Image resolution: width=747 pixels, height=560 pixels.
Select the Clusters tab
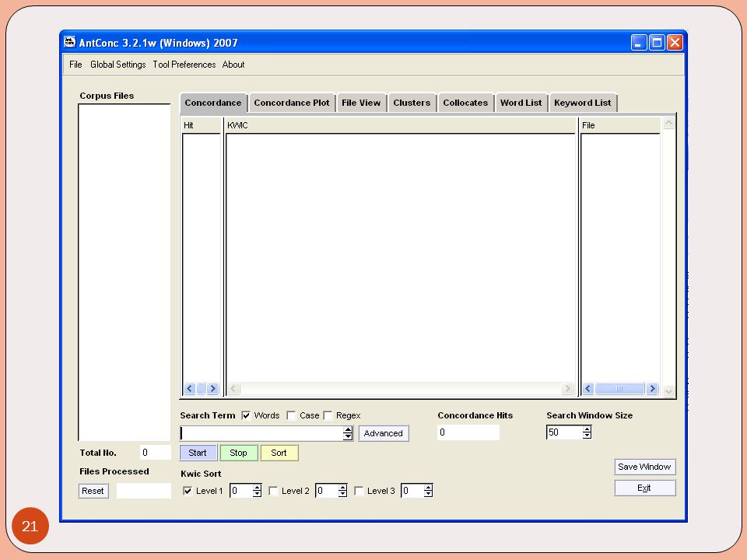[x=412, y=103]
